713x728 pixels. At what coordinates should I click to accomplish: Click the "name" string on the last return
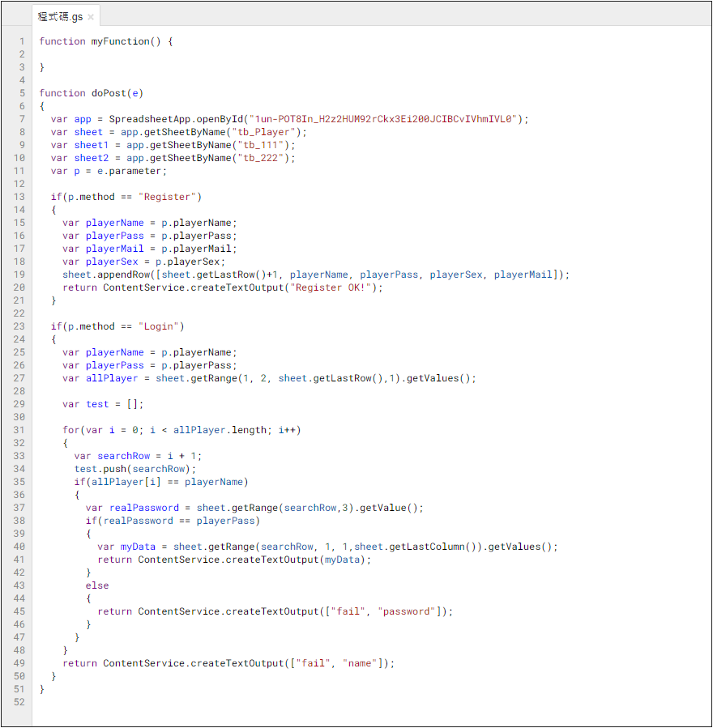[360, 663]
